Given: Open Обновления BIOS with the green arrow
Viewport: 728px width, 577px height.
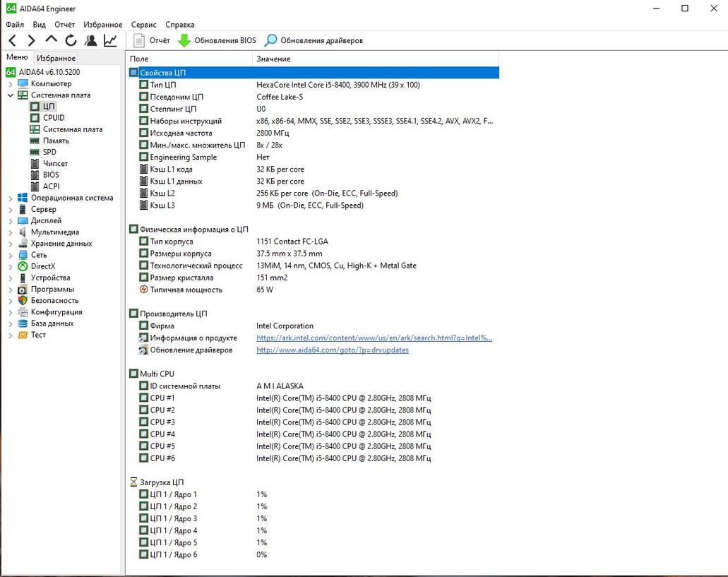Looking at the screenshot, I should point(217,41).
